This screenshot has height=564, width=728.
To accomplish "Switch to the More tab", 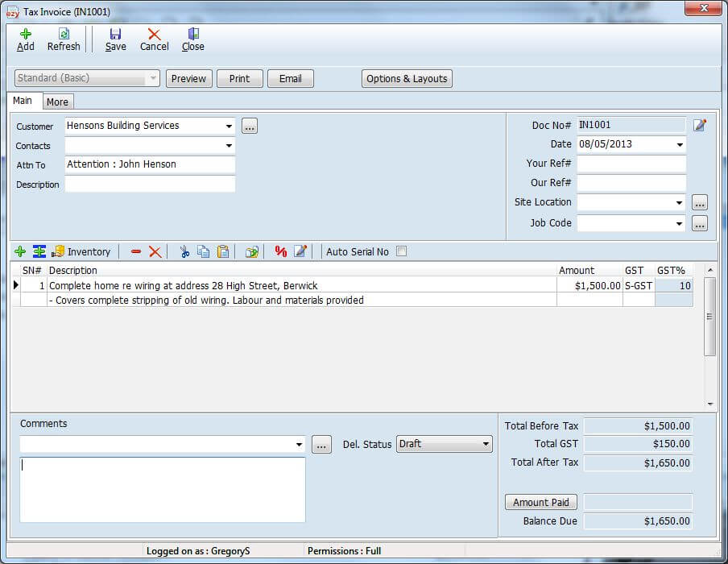I will click(57, 102).
